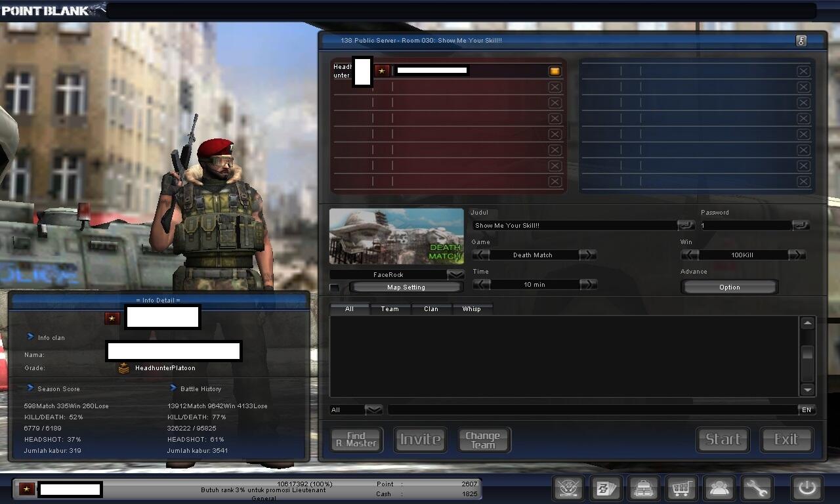This screenshot has width=840, height=504.
Task: Increase Win kill limit with right arrow
Action: pyautogui.click(x=797, y=255)
